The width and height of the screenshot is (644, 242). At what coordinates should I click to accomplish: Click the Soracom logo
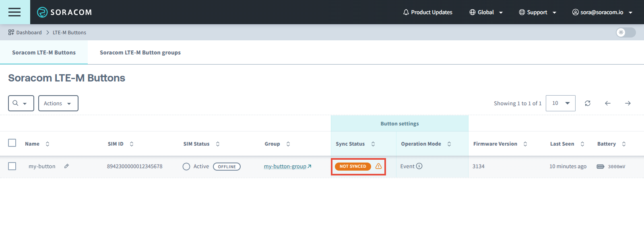coord(64,12)
